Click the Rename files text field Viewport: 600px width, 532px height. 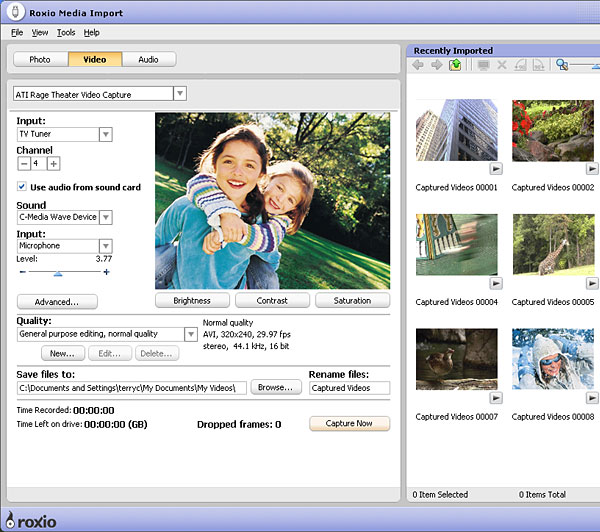[348, 387]
